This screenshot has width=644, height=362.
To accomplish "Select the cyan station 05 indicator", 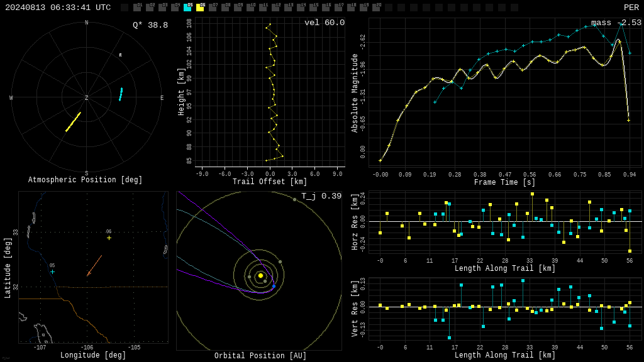I will click(187, 8).
